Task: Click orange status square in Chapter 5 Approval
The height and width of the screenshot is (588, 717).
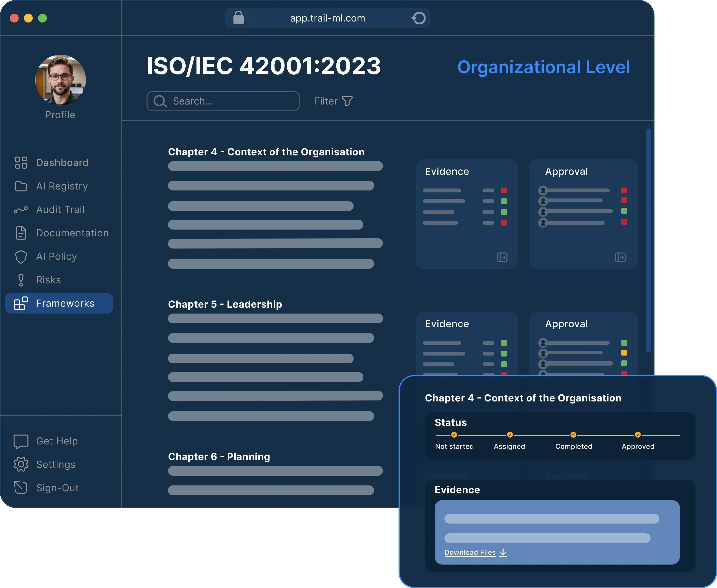Action: point(624,353)
